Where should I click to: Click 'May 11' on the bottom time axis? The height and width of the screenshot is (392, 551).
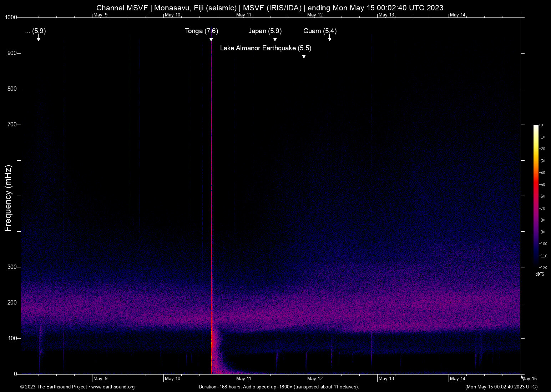point(244,379)
